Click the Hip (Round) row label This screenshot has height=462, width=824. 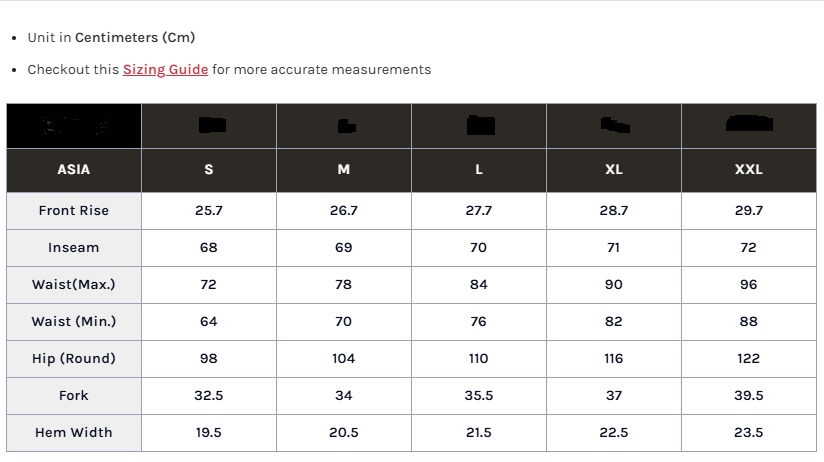point(74,359)
